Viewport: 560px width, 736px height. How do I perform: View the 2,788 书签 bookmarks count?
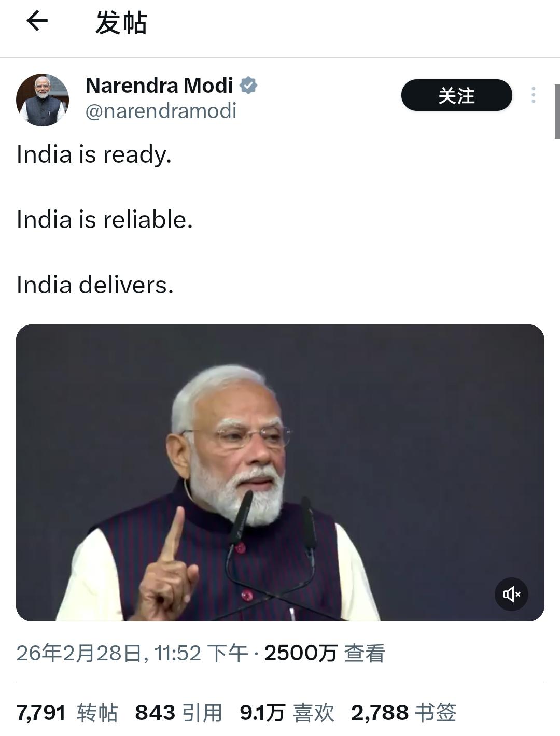(x=403, y=713)
